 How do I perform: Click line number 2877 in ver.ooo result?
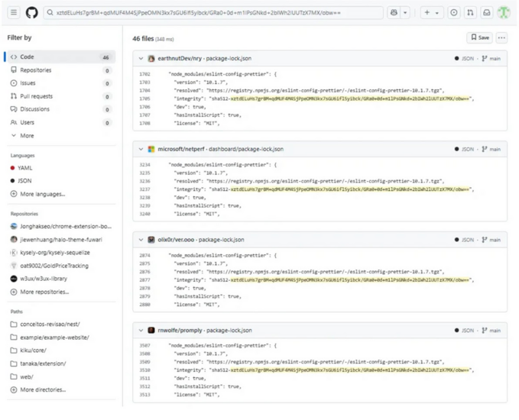click(x=144, y=279)
